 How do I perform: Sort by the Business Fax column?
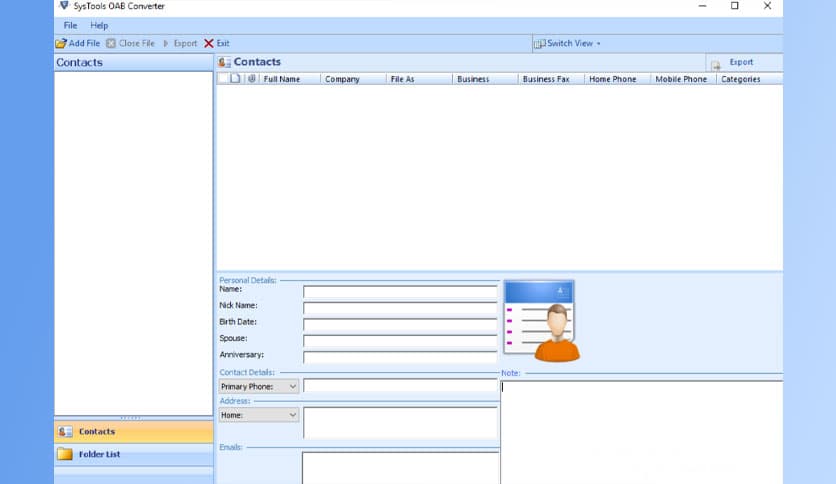pos(552,79)
